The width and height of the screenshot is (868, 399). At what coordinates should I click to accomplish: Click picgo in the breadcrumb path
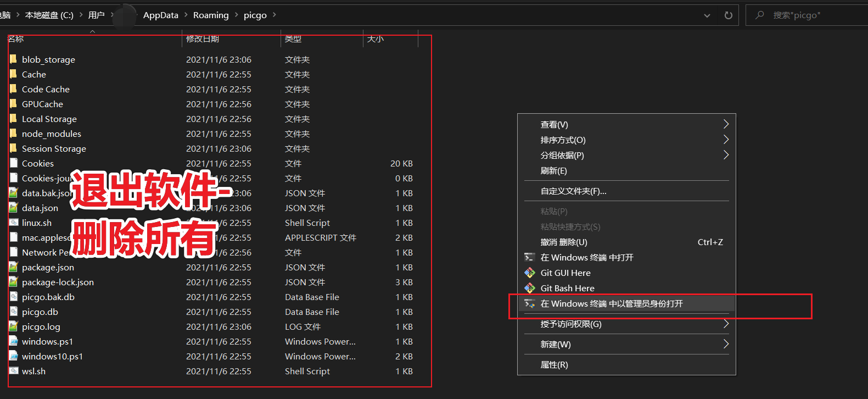(x=255, y=15)
